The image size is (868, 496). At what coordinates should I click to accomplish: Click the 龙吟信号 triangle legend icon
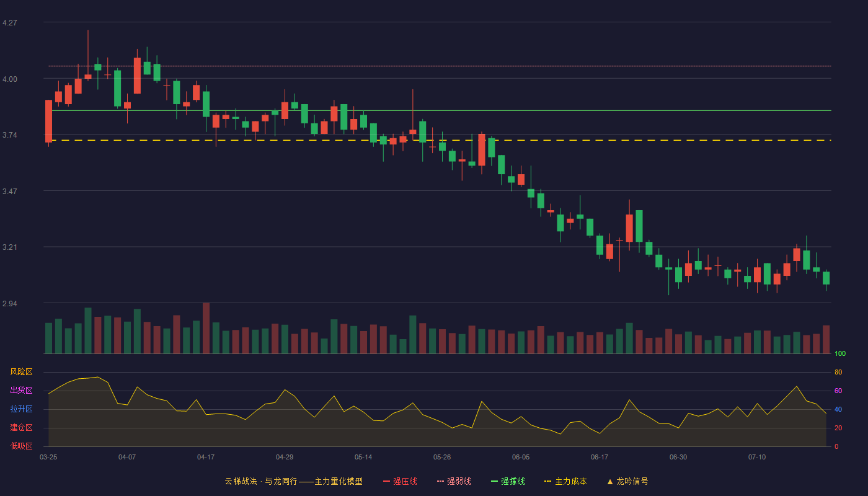(x=609, y=481)
